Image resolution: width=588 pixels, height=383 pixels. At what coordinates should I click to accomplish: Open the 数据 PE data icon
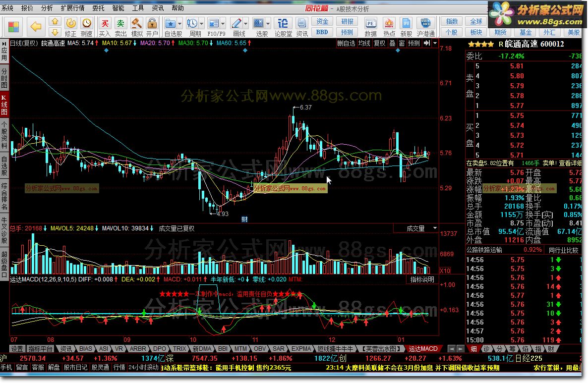coord(370,27)
